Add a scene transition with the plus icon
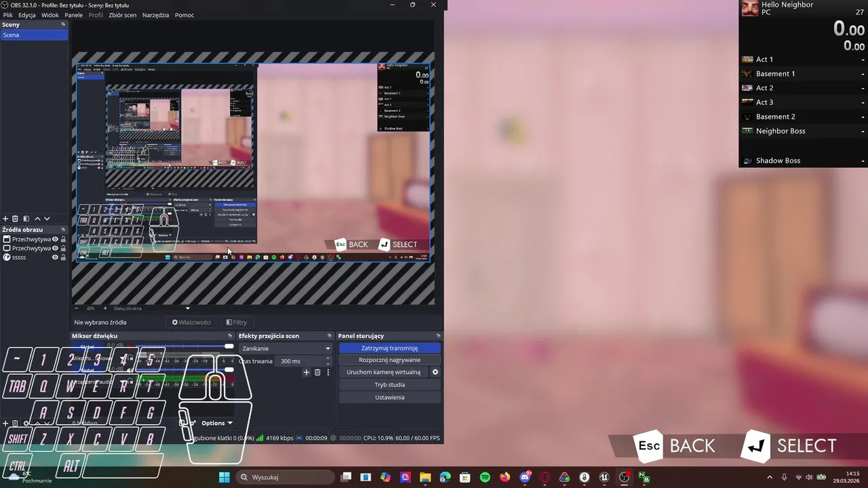This screenshot has height=488, width=868. click(307, 372)
